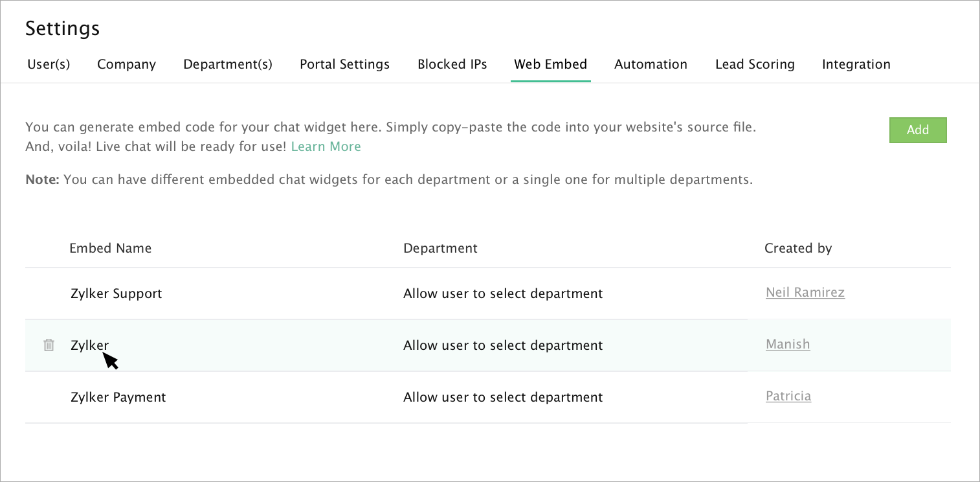Image resolution: width=980 pixels, height=482 pixels.
Task: Click the Web Embed tab
Action: (x=550, y=64)
